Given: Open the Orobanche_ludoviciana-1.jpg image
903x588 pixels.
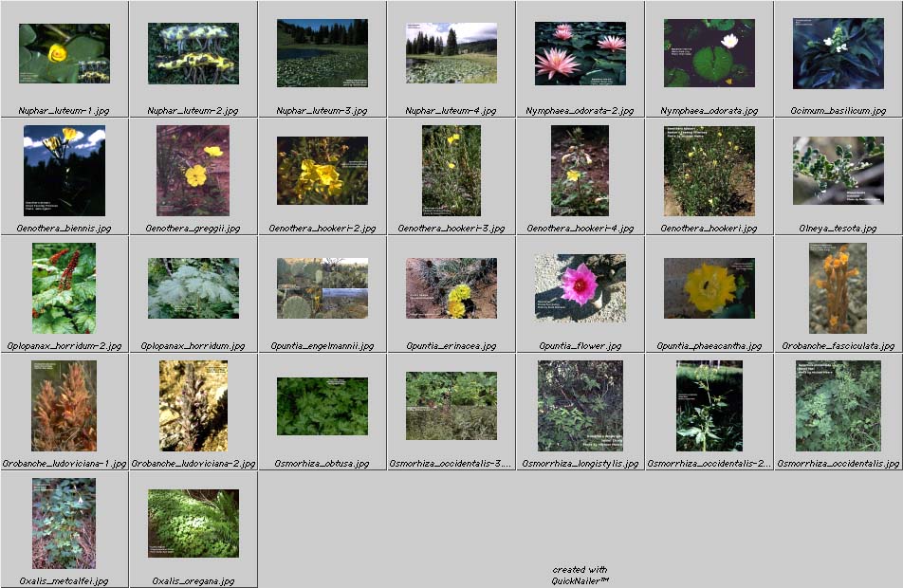Looking at the screenshot, I should pos(64,406).
